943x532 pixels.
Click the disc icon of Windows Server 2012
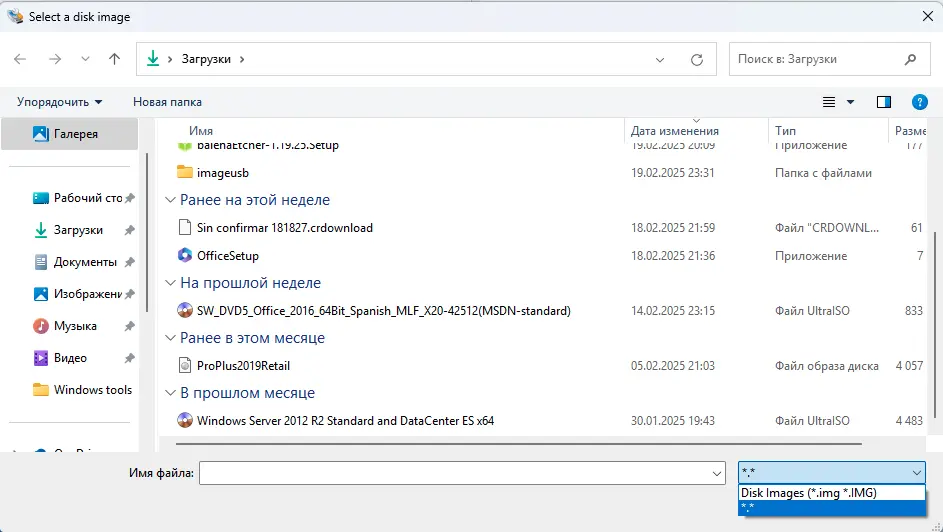[x=185, y=420]
